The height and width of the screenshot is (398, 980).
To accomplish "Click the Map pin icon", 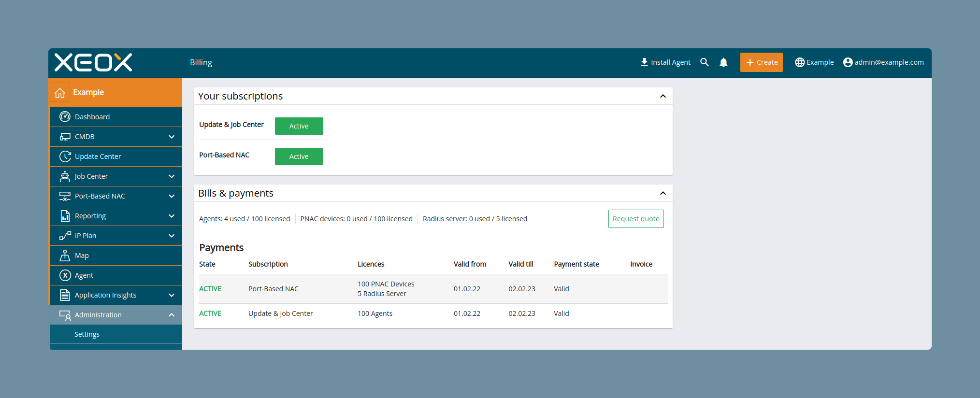I will click(65, 256).
